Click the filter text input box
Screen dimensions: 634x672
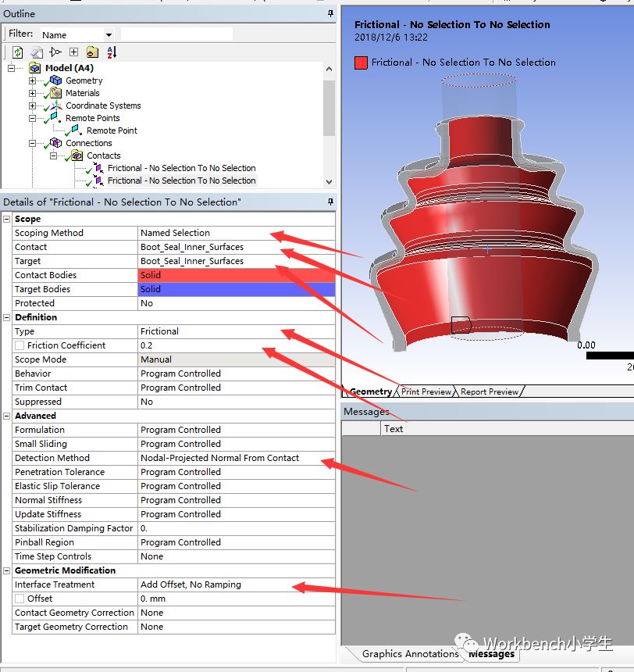[176, 34]
